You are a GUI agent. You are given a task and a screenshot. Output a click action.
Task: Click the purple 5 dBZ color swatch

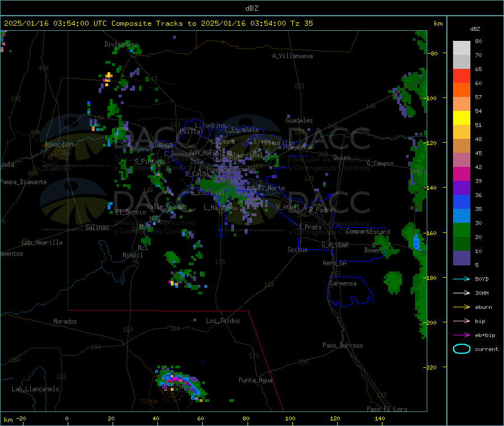coord(461,258)
